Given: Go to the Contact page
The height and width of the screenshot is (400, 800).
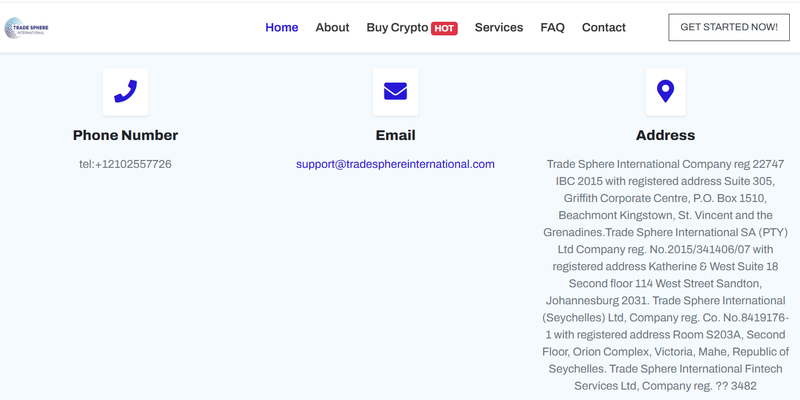Looking at the screenshot, I should click(x=604, y=28).
